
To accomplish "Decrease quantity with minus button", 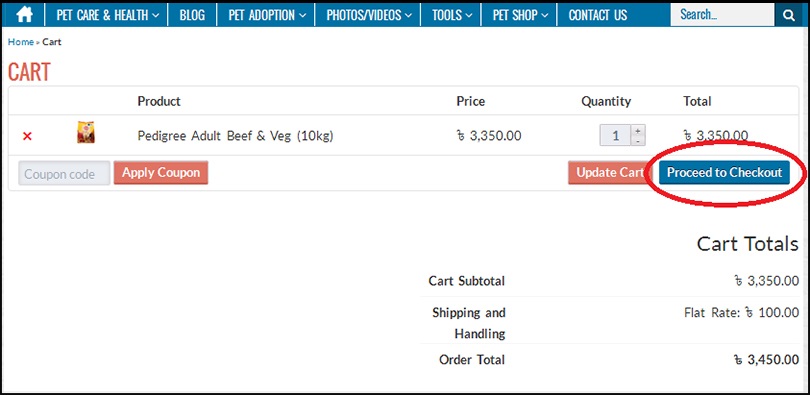I will [638, 141].
